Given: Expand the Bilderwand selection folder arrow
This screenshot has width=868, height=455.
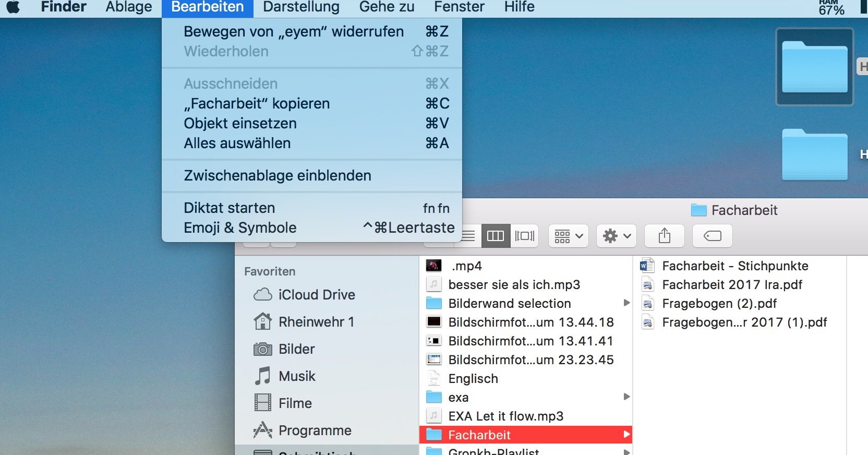Looking at the screenshot, I should point(626,303).
